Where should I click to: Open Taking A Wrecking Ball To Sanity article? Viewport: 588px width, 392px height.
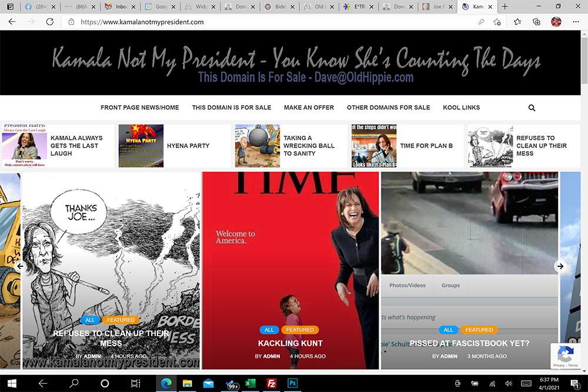click(x=309, y=146)
